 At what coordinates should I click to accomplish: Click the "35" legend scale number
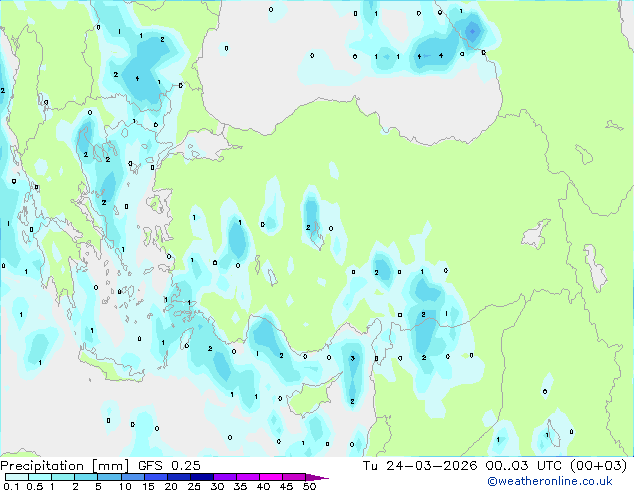pyautogui.click(x=240, y=486)
